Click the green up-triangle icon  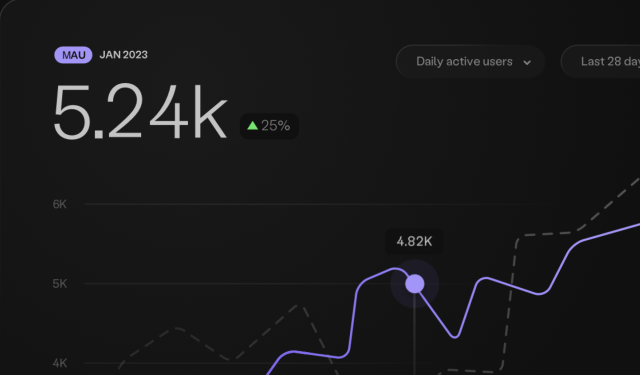[x=253, y=126]
